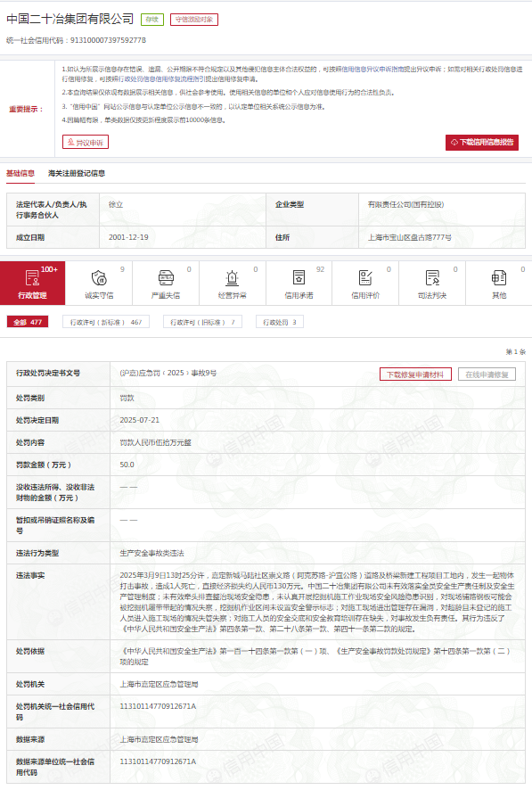
Task: Click 11310114770912671A in the 处罚机关统一社会信用代码 row
Action: pos(158,706)
